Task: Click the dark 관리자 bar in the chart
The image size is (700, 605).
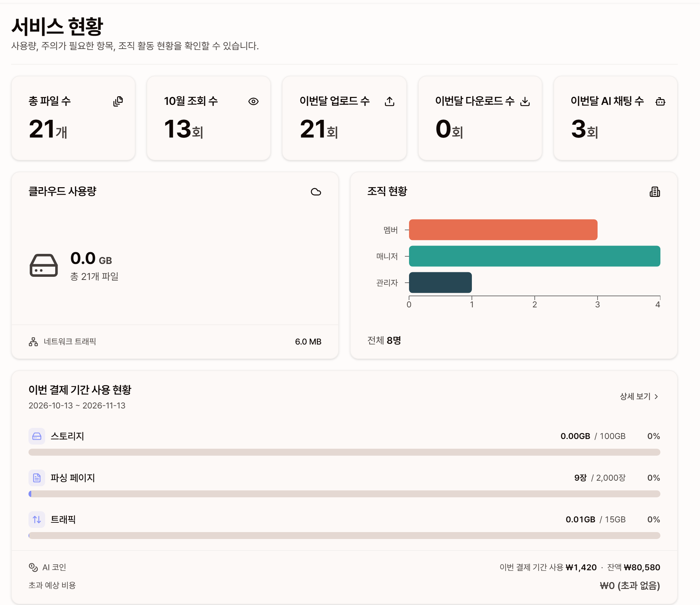Action: click(440, 283)
